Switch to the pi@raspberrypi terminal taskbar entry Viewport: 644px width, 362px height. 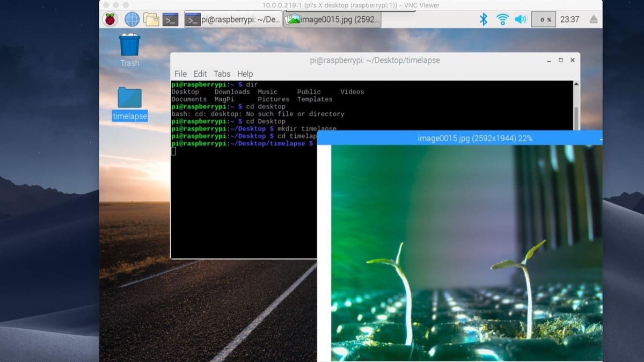click(x=233, y=20)
